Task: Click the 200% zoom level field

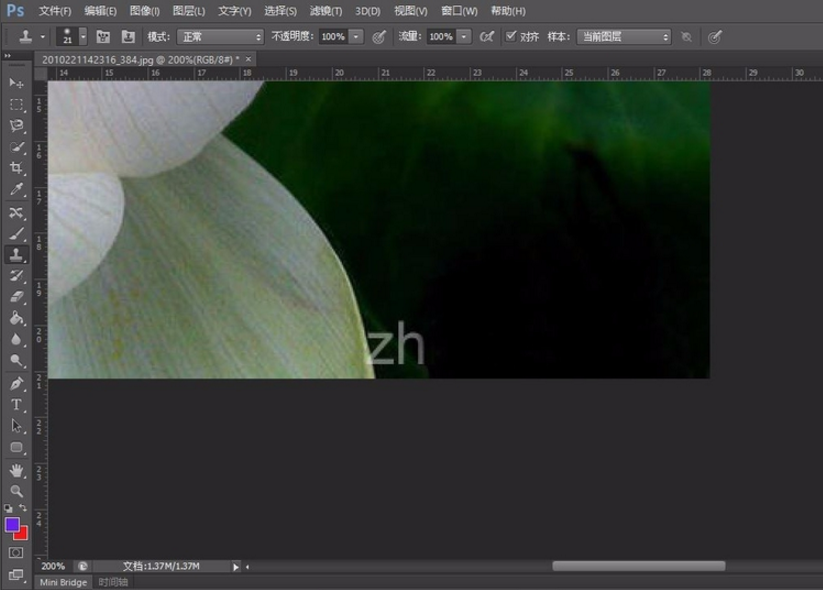Action: point(54,566)
